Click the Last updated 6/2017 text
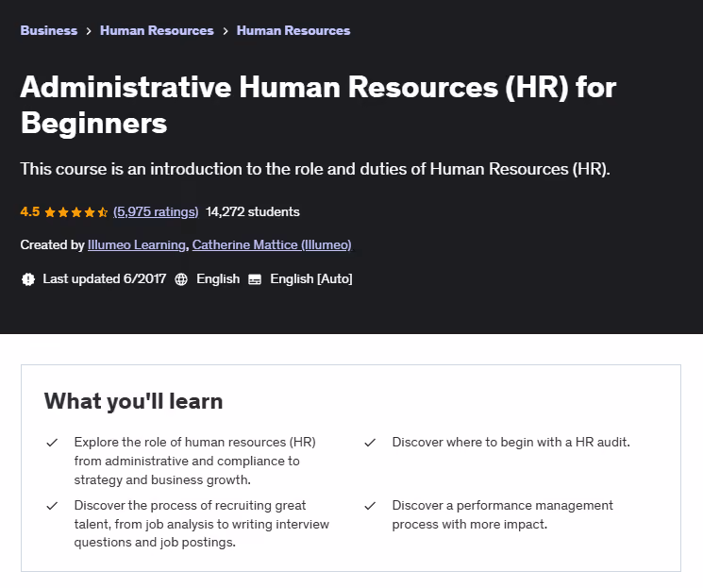 coord(105,279)
